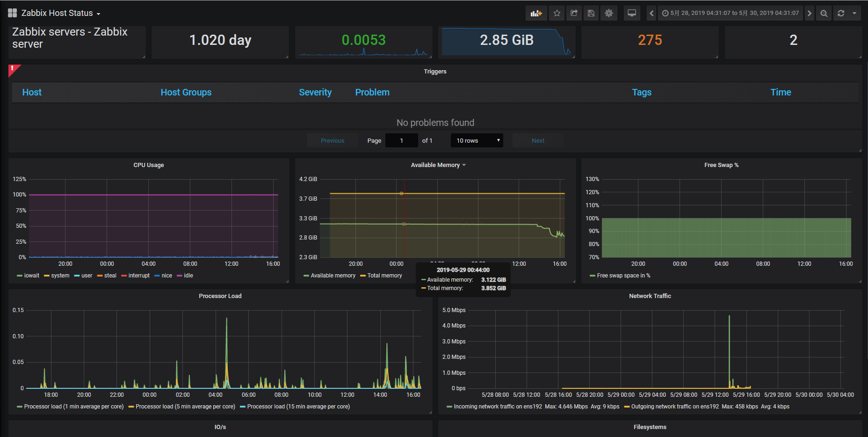Open the Processor Load panel title
868x437 pixels.
pyautogui.click(x=220, y=296)
